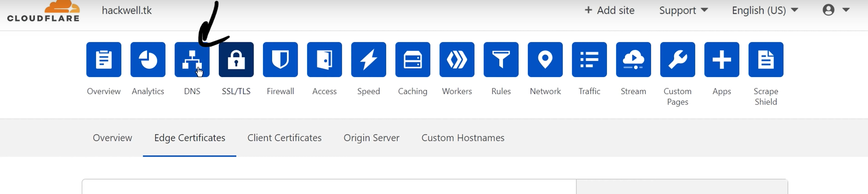The width and height of the screenshot is (868, 194).
Task: Open the DNS network icon
Action: (x=192, y=60)
